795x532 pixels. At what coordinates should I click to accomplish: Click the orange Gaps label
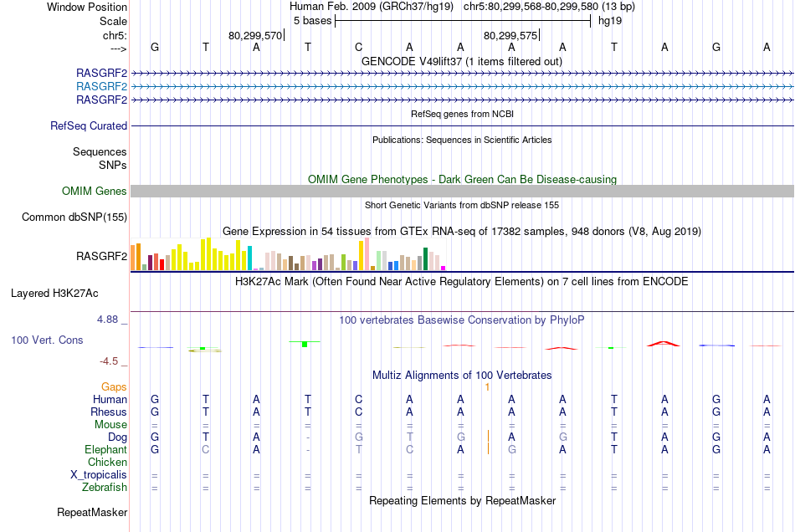(114, 387)
